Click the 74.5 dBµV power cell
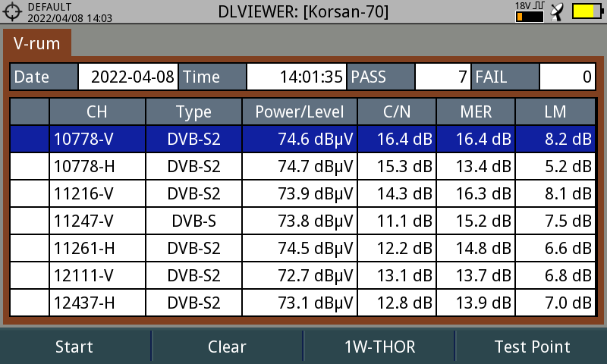 pos(300,248)
